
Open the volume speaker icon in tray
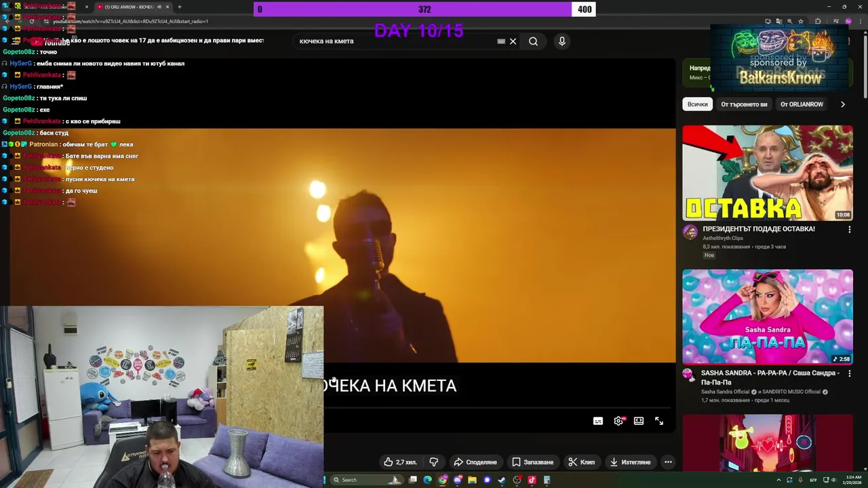click(834, 480)
